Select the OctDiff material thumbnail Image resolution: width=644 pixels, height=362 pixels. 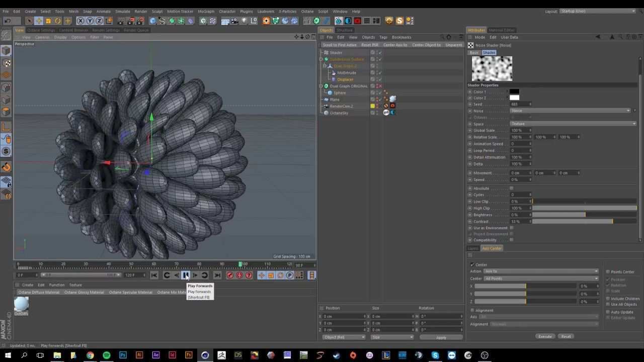tap(21, 304)
